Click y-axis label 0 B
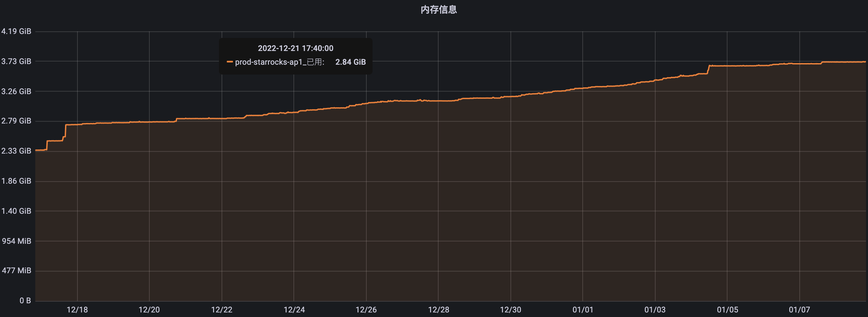Screen dimensions: 868x317 25,301
